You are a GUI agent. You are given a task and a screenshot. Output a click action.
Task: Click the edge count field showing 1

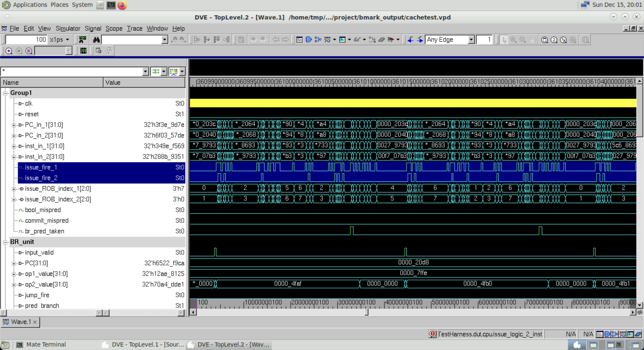point(484,40)
